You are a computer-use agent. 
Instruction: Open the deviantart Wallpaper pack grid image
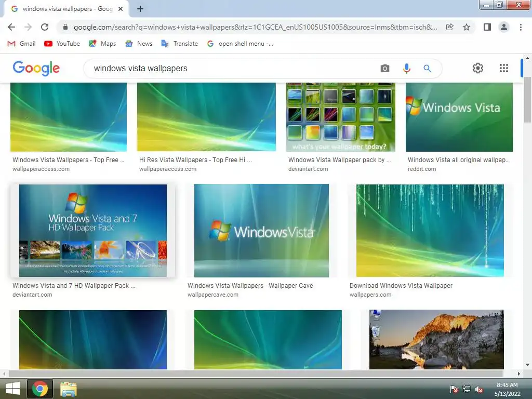click(341, 117)
